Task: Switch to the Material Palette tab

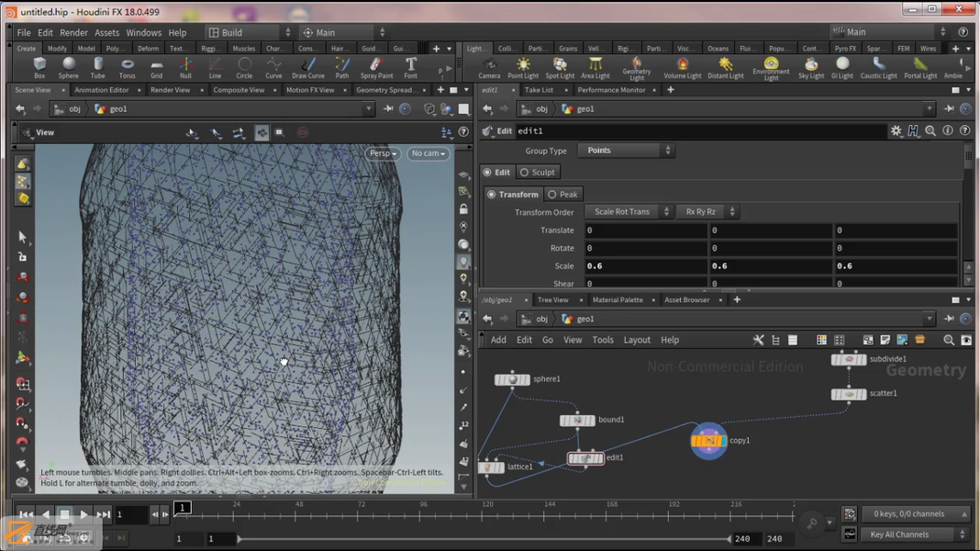Action: pos(618,300)
